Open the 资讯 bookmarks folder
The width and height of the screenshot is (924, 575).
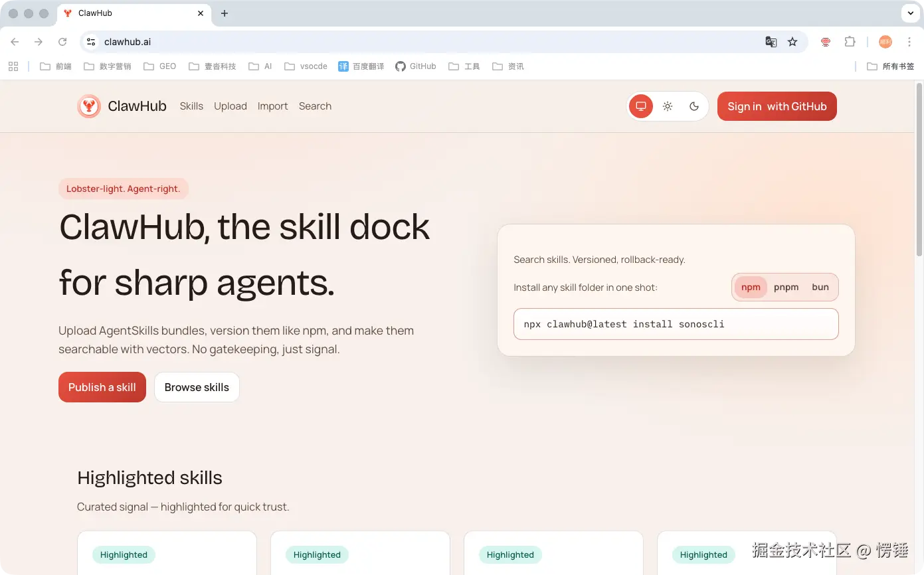click(508, 66)
